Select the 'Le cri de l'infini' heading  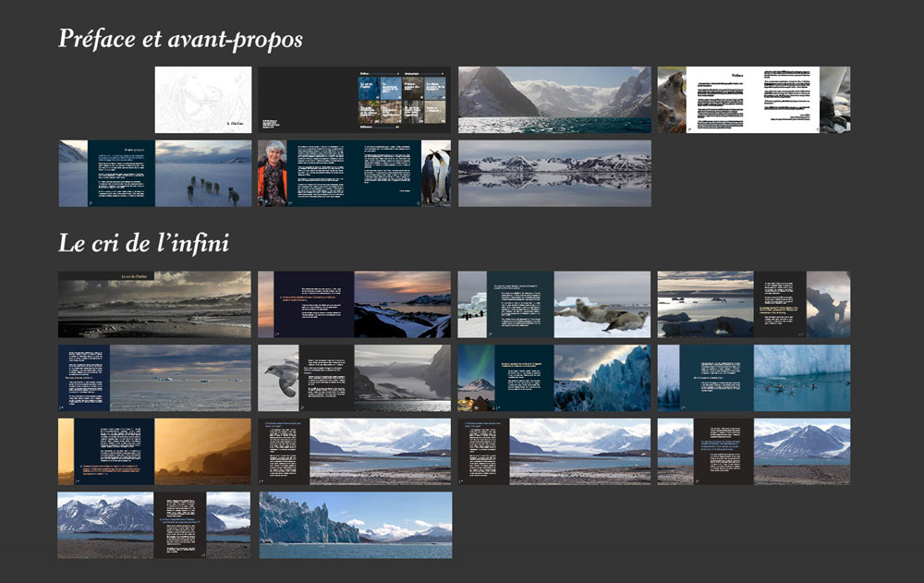click(x=148, y=245)
